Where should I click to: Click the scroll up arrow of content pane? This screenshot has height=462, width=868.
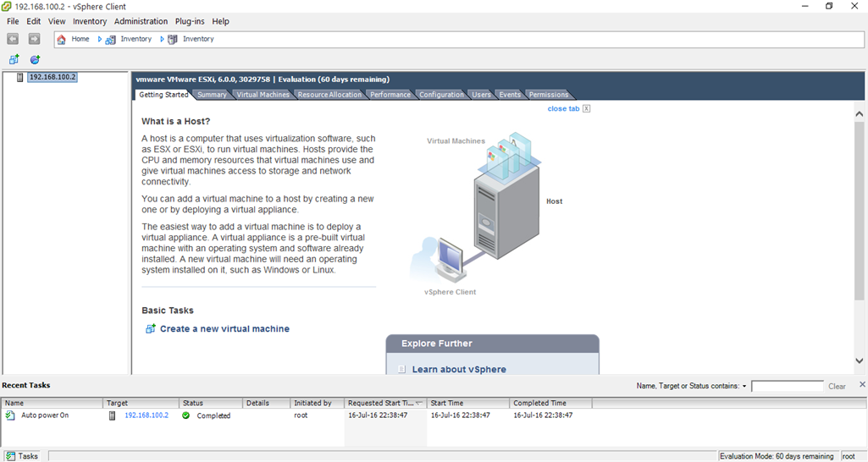(x=860, y=114)
